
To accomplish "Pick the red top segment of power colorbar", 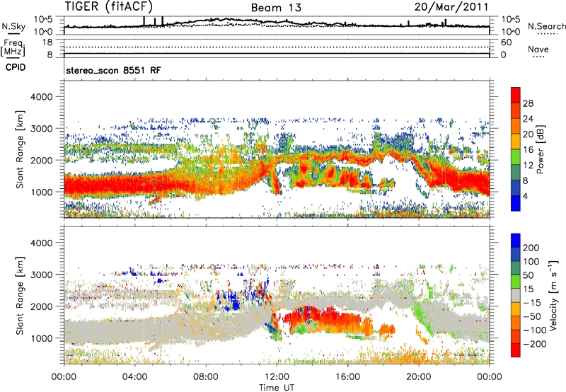I will coord(516,95).
